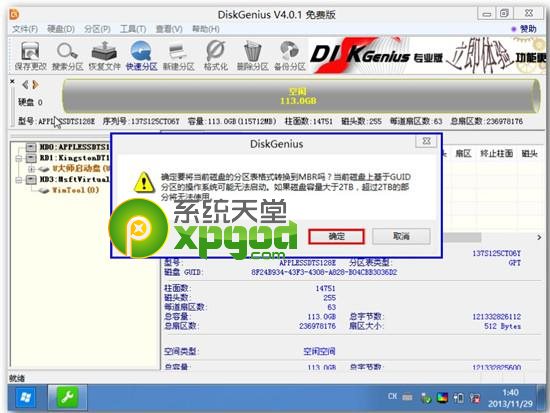
Task: Cancel the dialog with 取消 button
Action: pos(401,236)
